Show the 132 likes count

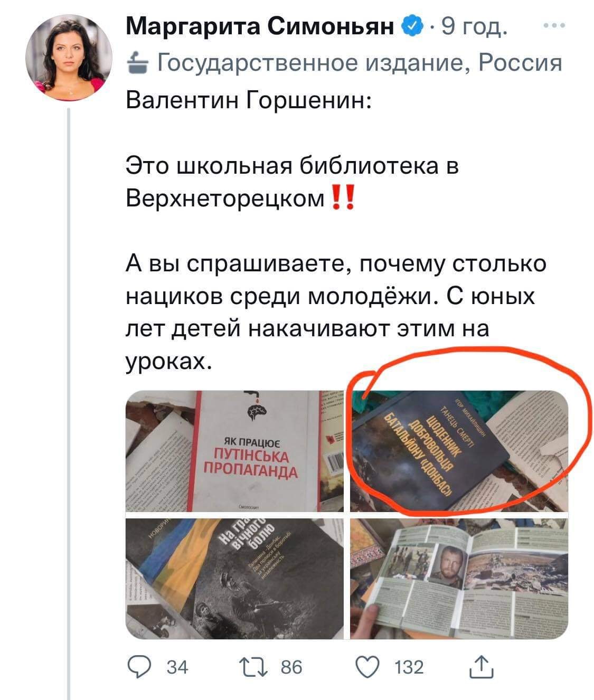(x=409, y=667)
